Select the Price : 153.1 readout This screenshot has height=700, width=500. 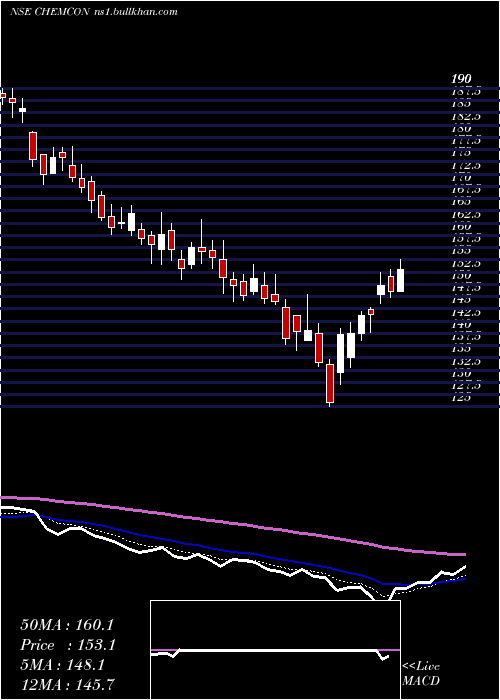point(68,645)
